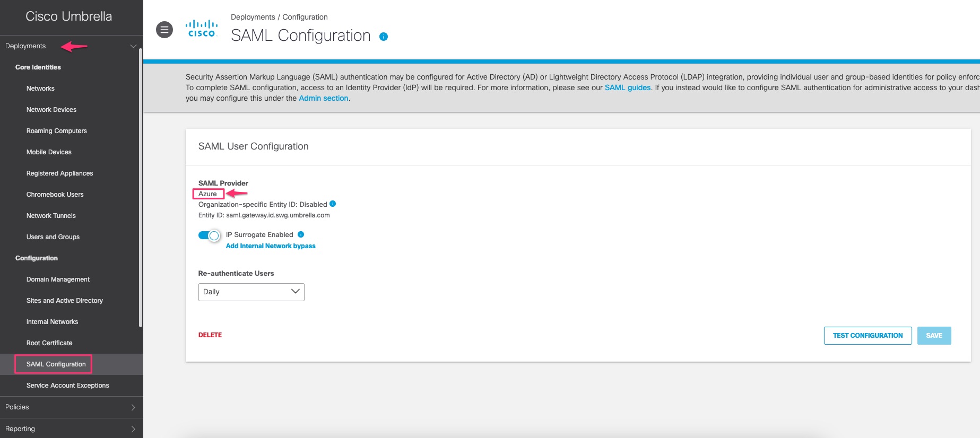Click the Entity ID saml.gateway text
Screen dimensions: 980x438
[x=264, y=215]
